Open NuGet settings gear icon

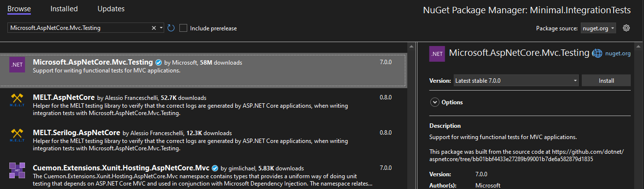[x=626, y=28]
